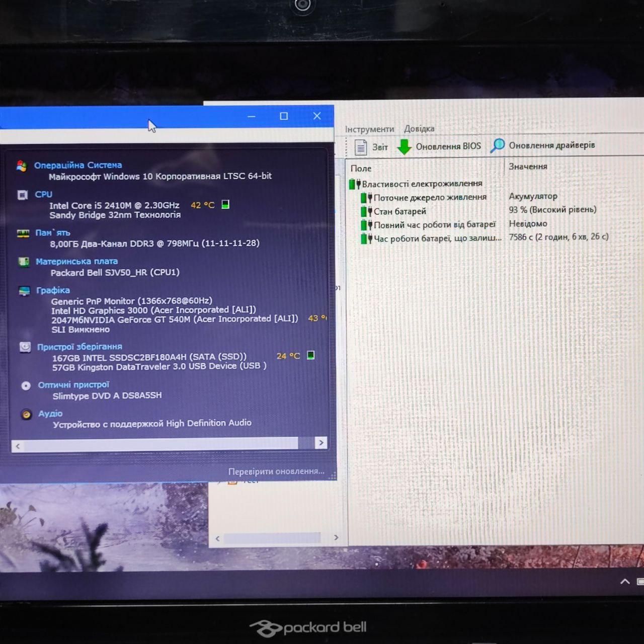This screenshot has height=644, width=644.
Task: Select the Пам'ять RAM module icon
Action: 23,233
